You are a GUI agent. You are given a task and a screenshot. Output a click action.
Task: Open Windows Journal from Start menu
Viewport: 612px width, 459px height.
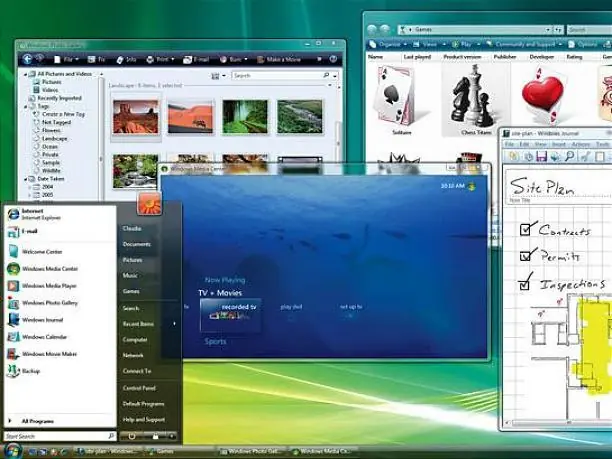click(x=35, y=320)
